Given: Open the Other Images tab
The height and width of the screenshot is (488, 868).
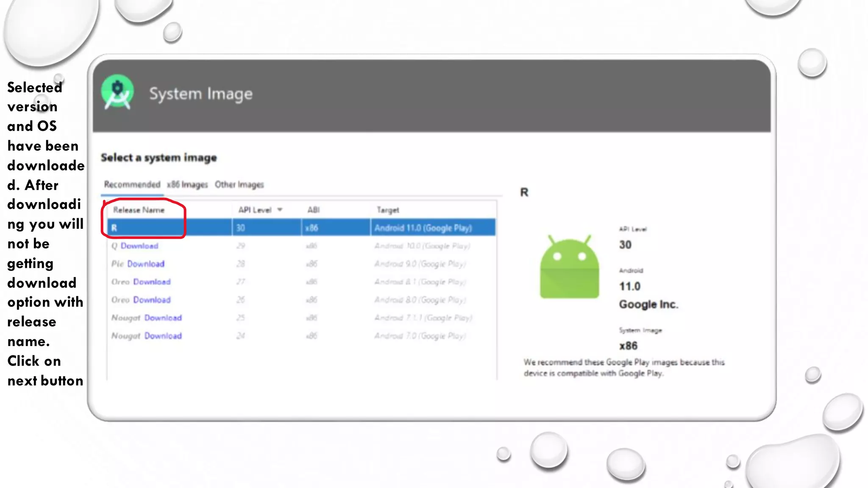Looking at the screenshot, I should [x=239, y=185].
